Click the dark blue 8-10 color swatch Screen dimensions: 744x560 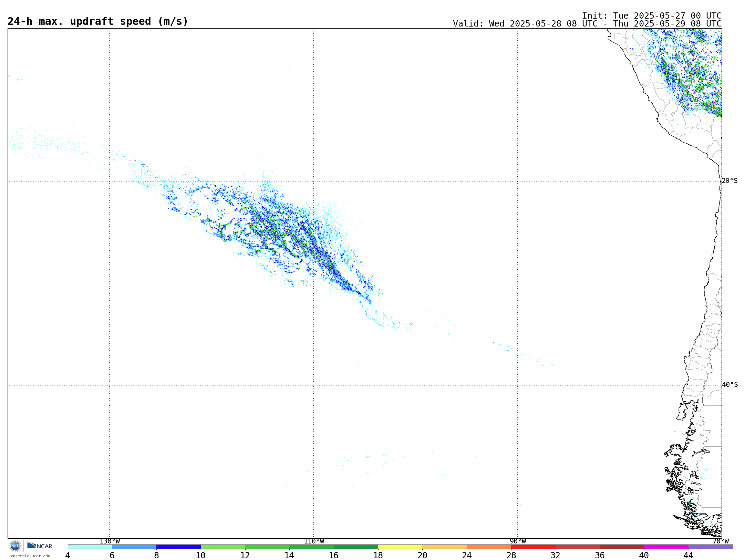pos(178,547)
